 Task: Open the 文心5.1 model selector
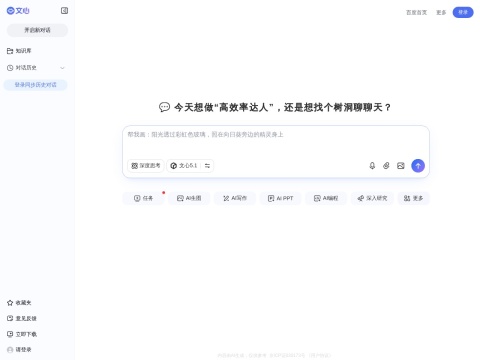(x=190, y=166)
